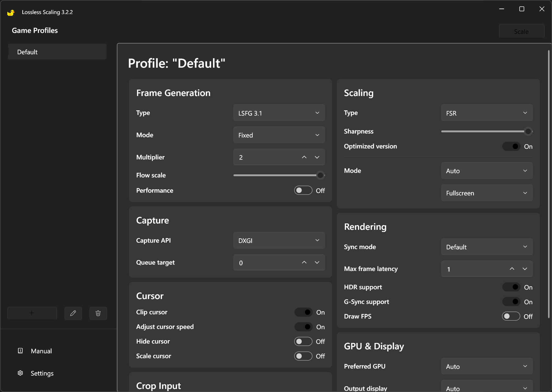Open the Manual page
This screenshot has height=392, width=552.
pyautogui.click(x=41, y=351)
